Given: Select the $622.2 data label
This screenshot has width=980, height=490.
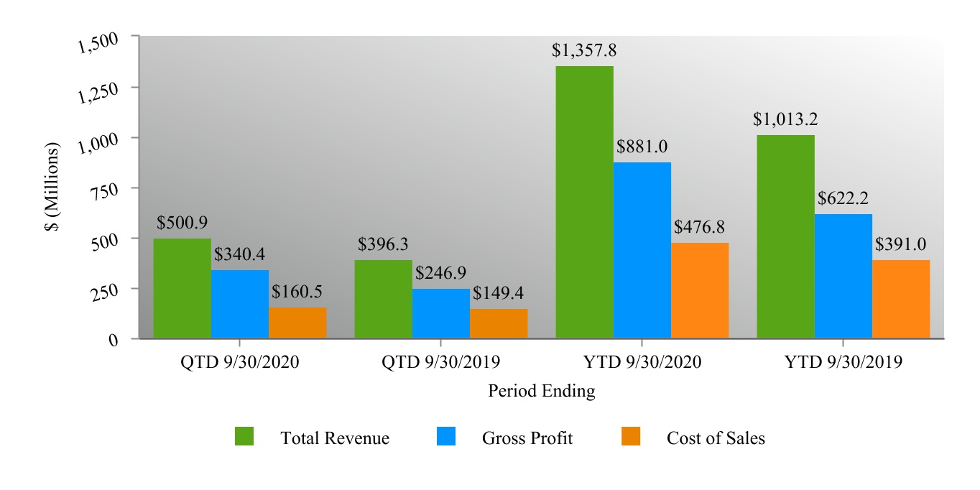Looking at the screenshot, I should click(843, 198).
